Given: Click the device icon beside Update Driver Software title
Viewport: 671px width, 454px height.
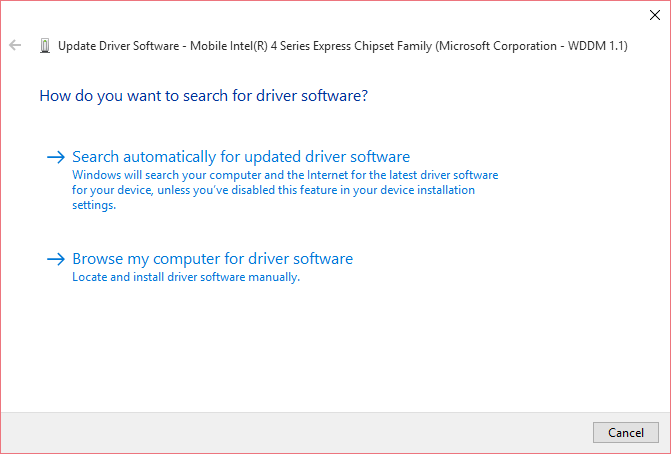Looking at the screenshot, I should coord(45,46).
